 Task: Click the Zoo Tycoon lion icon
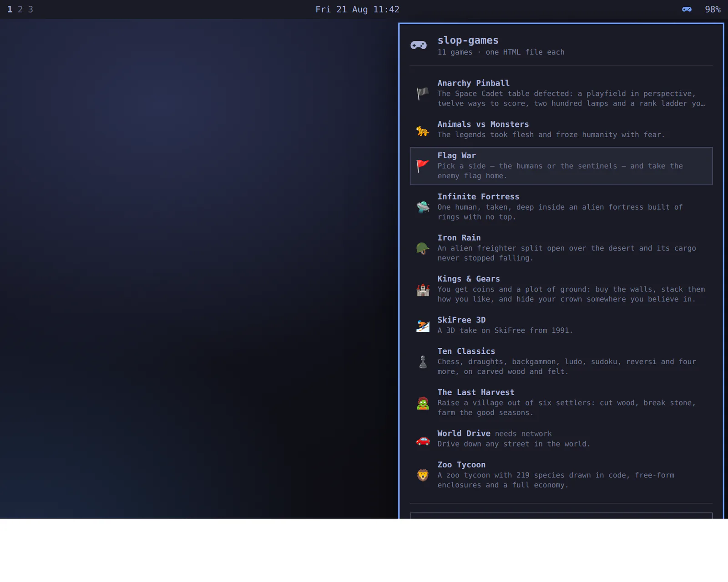tap(423, 475)
